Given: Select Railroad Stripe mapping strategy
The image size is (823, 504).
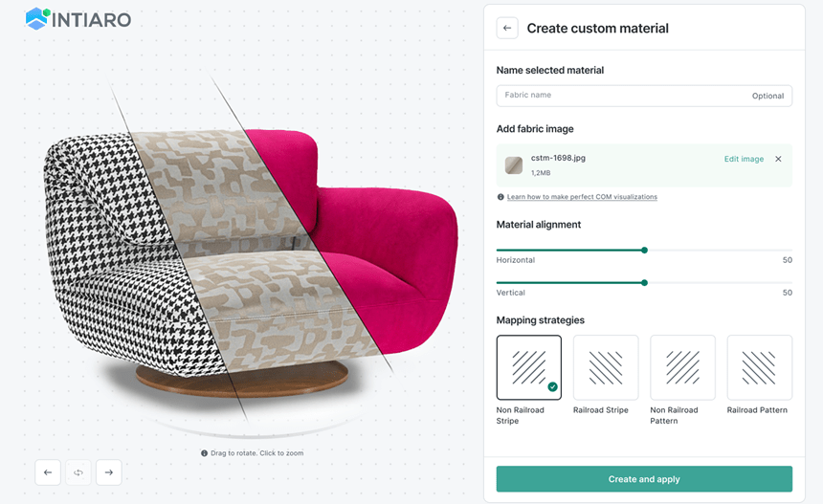Looking at the screenshot, I should (x=606, y=367).
